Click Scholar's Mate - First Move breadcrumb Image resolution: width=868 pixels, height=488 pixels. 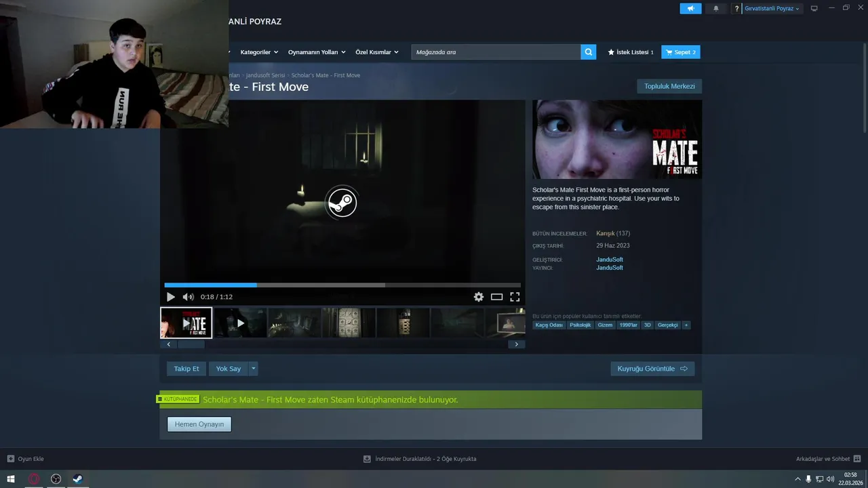tap(325, 75)
